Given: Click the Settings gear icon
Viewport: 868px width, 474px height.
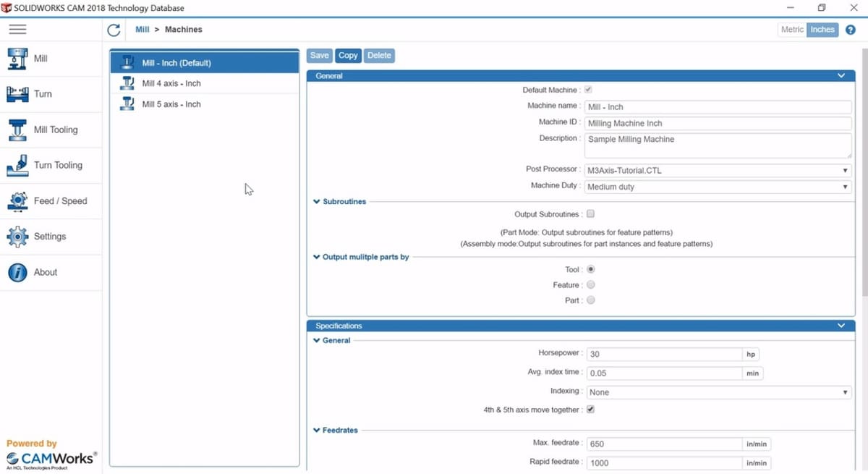Looking at the screenshot, I should click(17, 237).
